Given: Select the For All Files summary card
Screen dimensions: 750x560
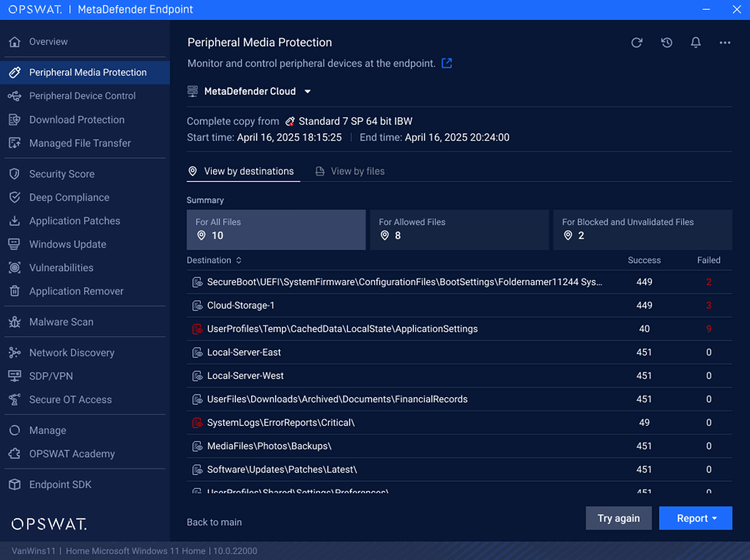Looking at the screenshot, I should [x=276, y=230].
